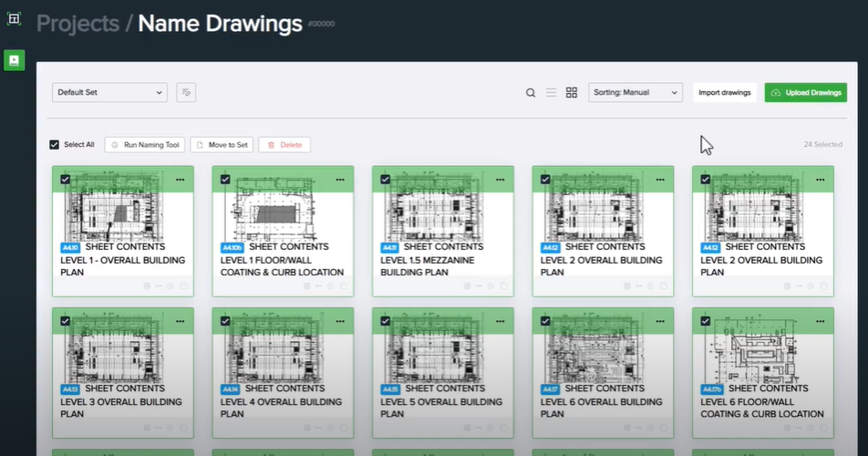Click Import drawings button
868x456 pixels.
tap(725, 92)
